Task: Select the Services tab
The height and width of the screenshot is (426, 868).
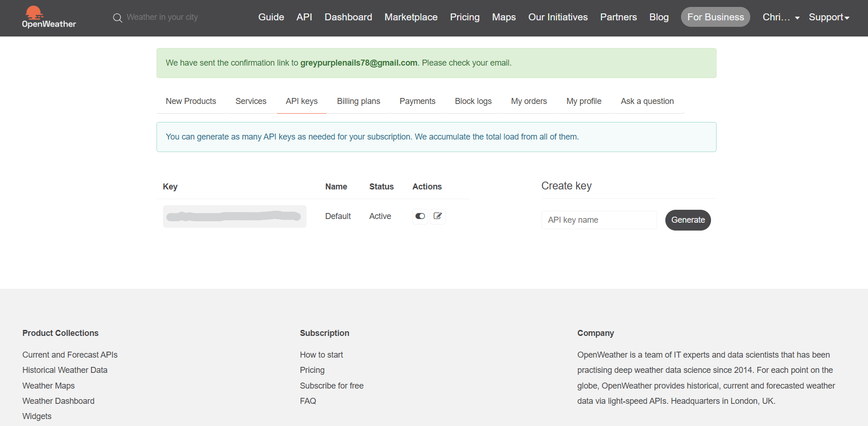Action: coord(251,101)
